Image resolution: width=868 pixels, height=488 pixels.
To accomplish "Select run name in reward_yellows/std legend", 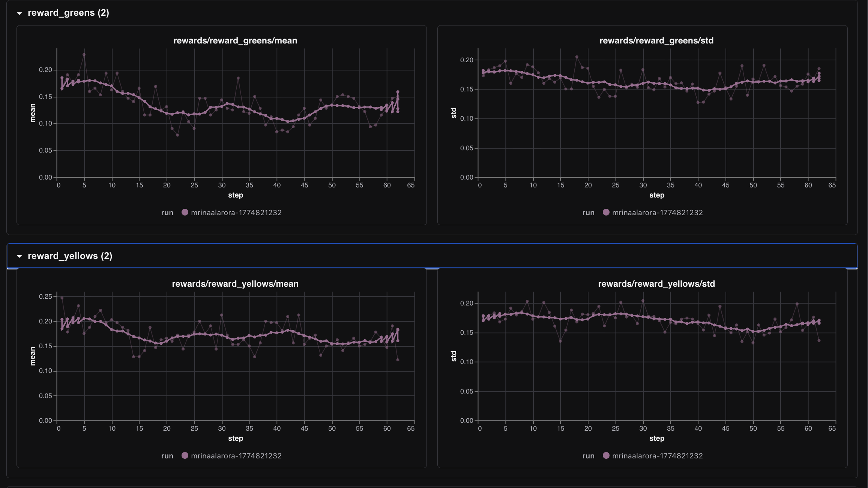I will (657, 456).
